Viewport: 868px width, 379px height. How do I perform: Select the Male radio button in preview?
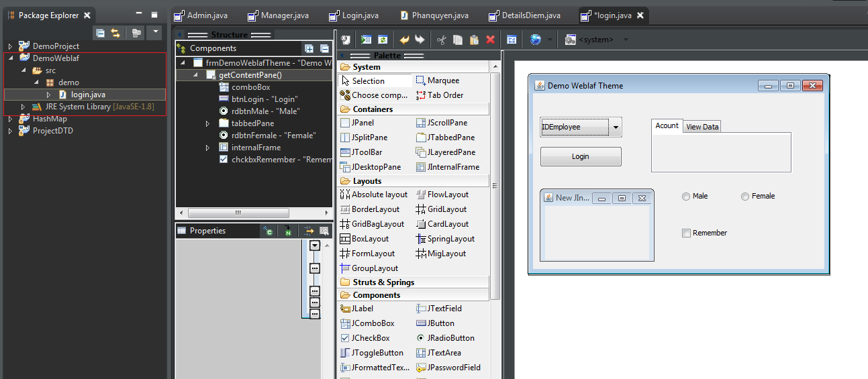click(695, 197)
